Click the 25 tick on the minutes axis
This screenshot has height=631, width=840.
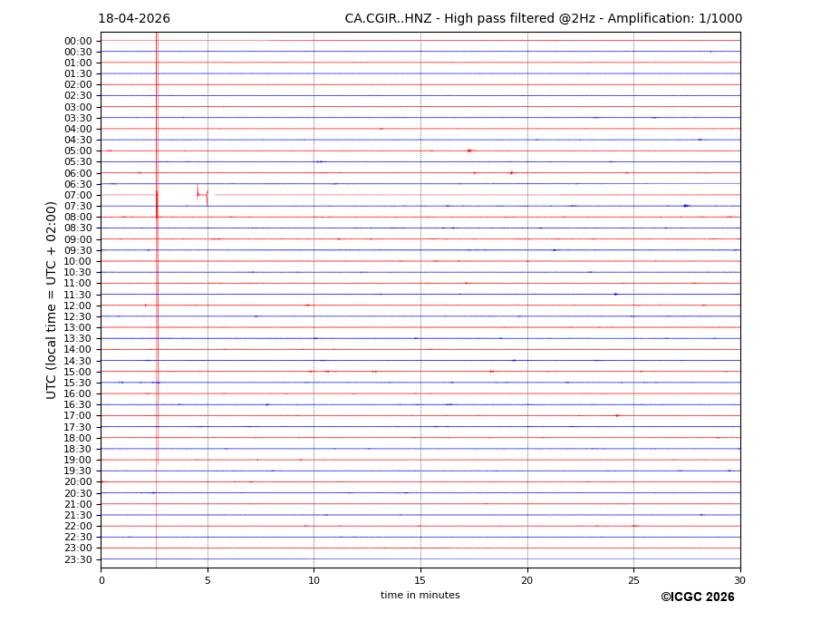click(633, 581)
